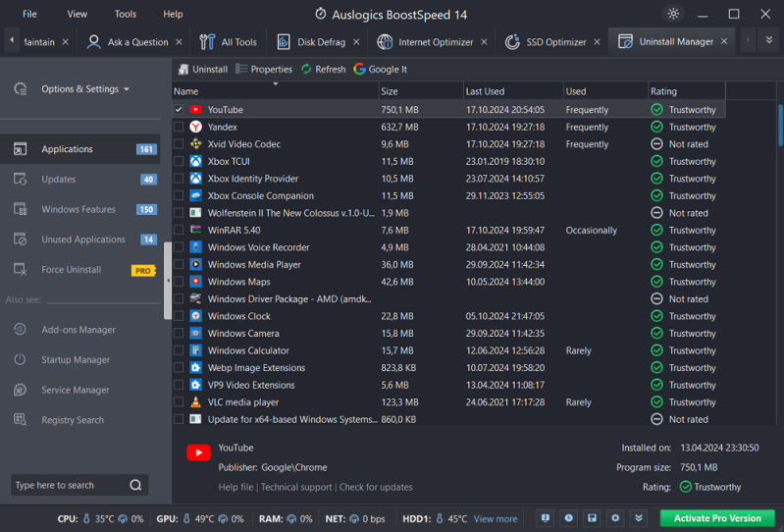Click the Technical support link
The height and width of the screenshot is (532, 784).
pyautogui.click(x=296, y=487)
